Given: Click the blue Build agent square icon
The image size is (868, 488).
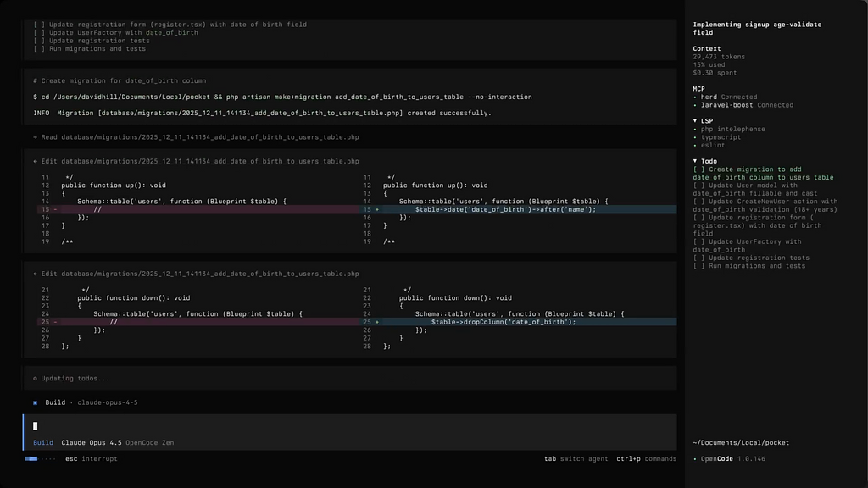Looking at the screenshot, I should [36, 402].
